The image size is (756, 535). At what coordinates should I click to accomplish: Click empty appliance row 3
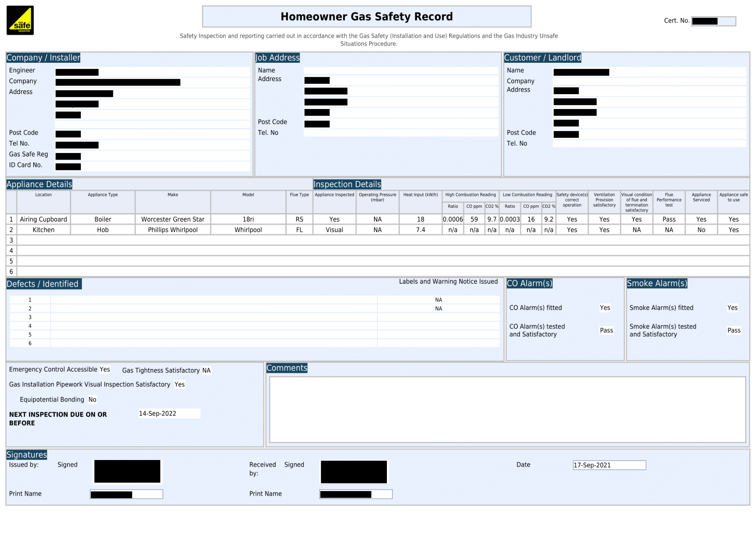pyautogui.click(x=383, y=240)
